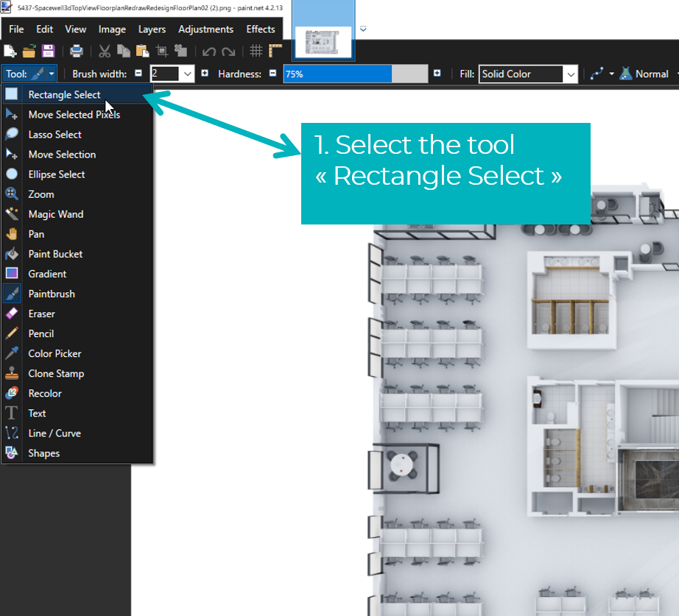Click the New image toolbar icon
The height and width of the screenshot is (616, 679).
(x=10, y=51)
